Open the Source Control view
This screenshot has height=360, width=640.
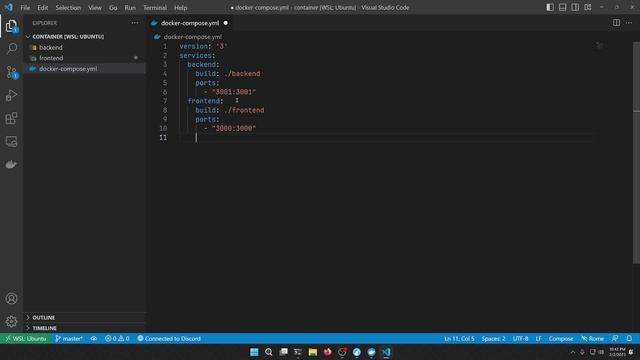pyautogui.click(x=11, y=72)
